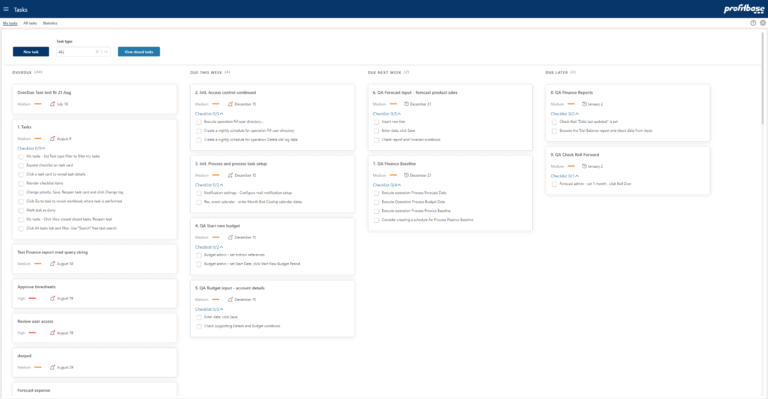Collapse Checklist on 4. QA Start new budget
This screenshot has width=768, height=399.
pyautogui.click(x=209, y=247)
